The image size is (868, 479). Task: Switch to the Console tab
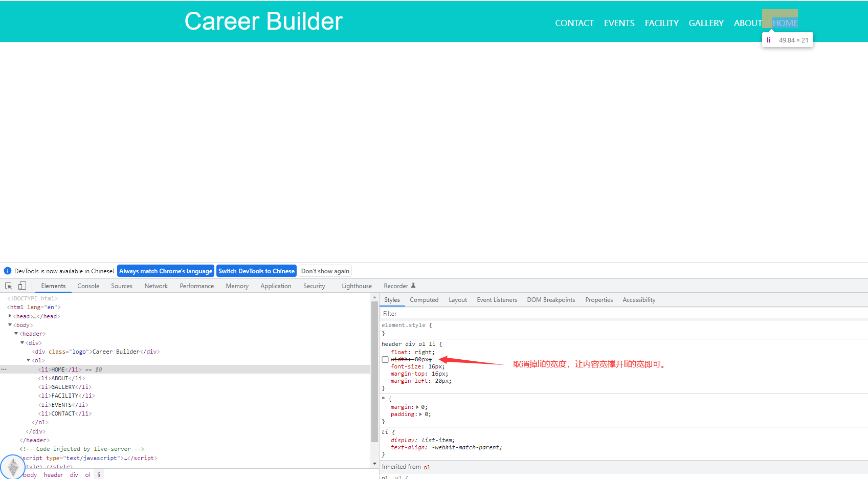tap(88, 286)
